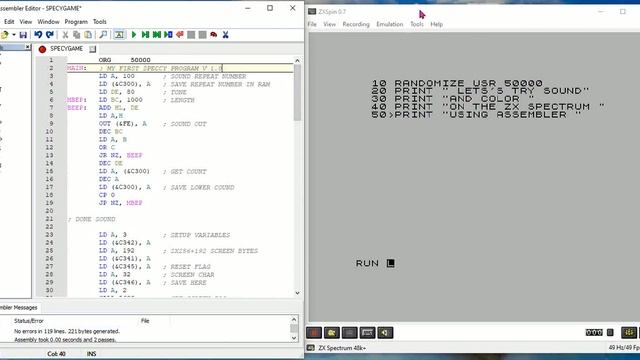Click yellow camera icon in ZXSpin toolbar

pyautogui.click(x=332, y=333)
